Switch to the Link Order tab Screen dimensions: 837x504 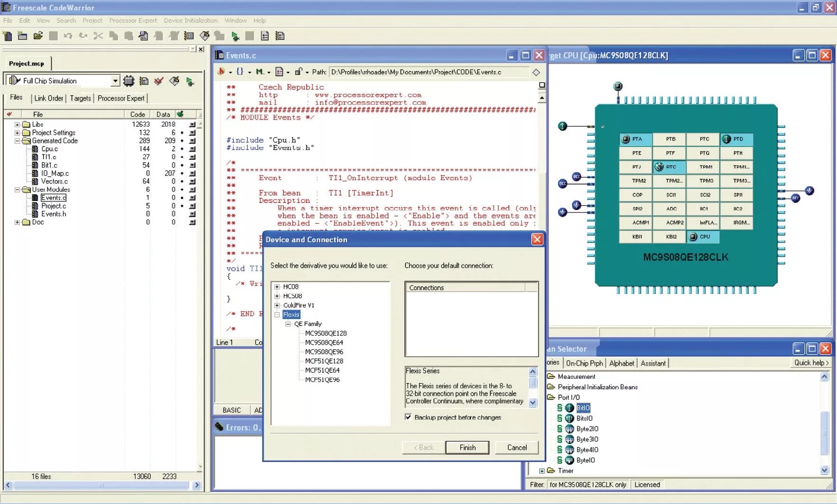tap(48, 98)
